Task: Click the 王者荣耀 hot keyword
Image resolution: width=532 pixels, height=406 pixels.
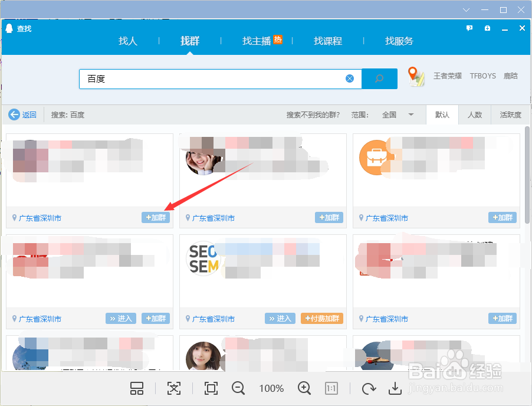Action: [448, 76]
